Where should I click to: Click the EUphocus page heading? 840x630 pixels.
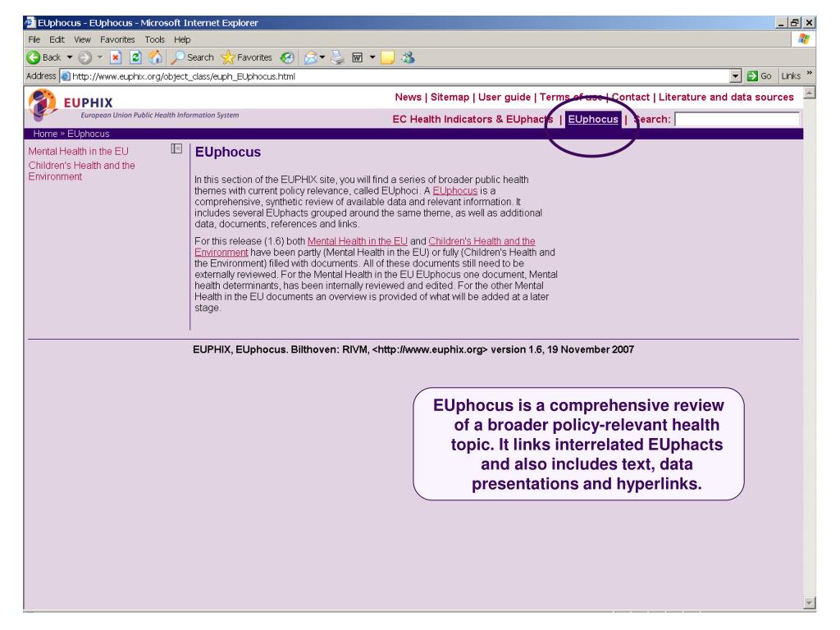click(228, 152)
